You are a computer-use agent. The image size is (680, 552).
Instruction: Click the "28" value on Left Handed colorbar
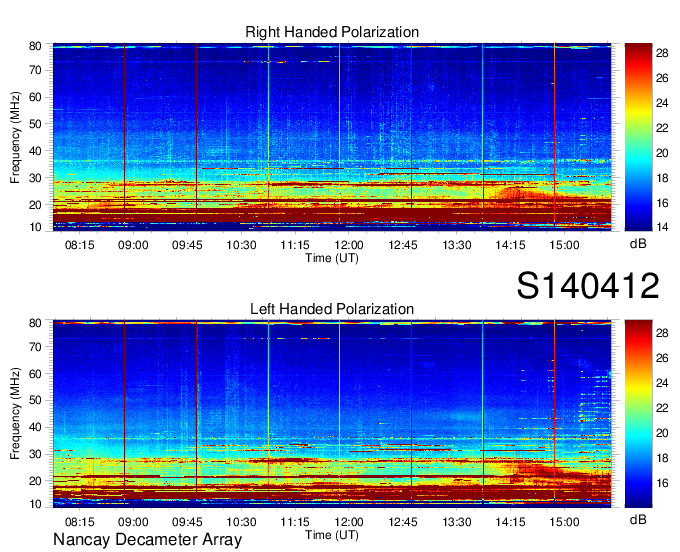point(662,333)
